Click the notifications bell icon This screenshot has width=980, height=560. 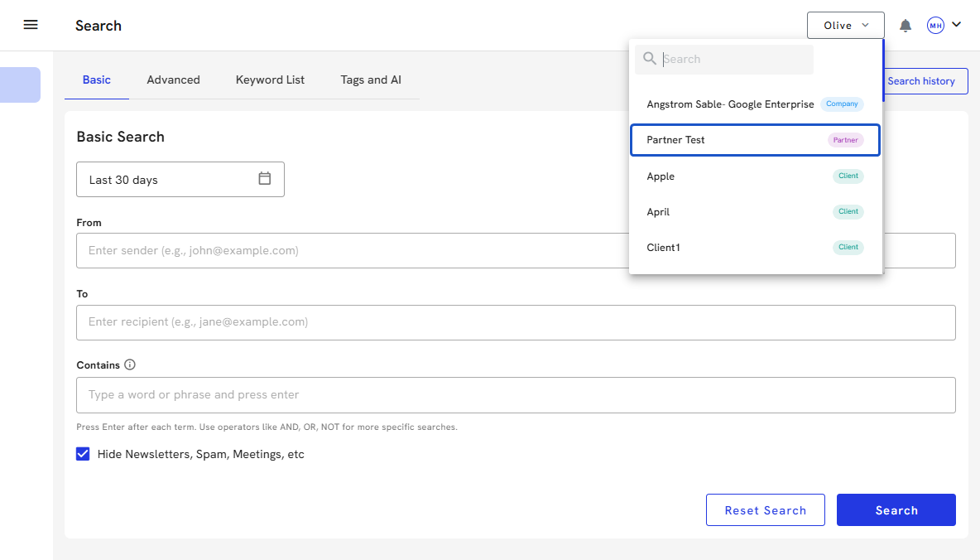(x=906, y=26)
